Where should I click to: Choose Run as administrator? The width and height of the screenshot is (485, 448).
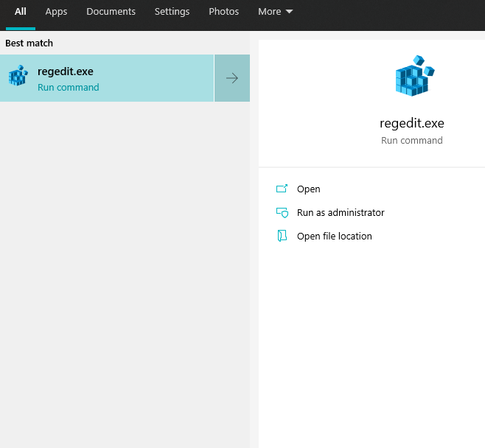341,213
